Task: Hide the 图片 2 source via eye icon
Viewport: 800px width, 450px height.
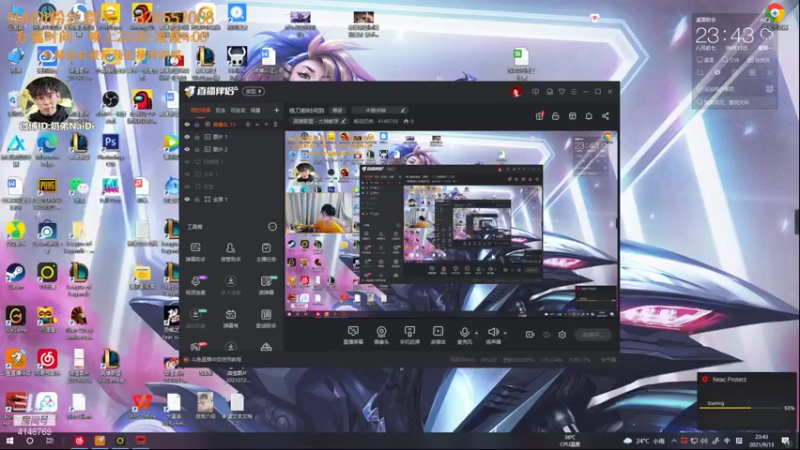Action: [x=187, y=149]
